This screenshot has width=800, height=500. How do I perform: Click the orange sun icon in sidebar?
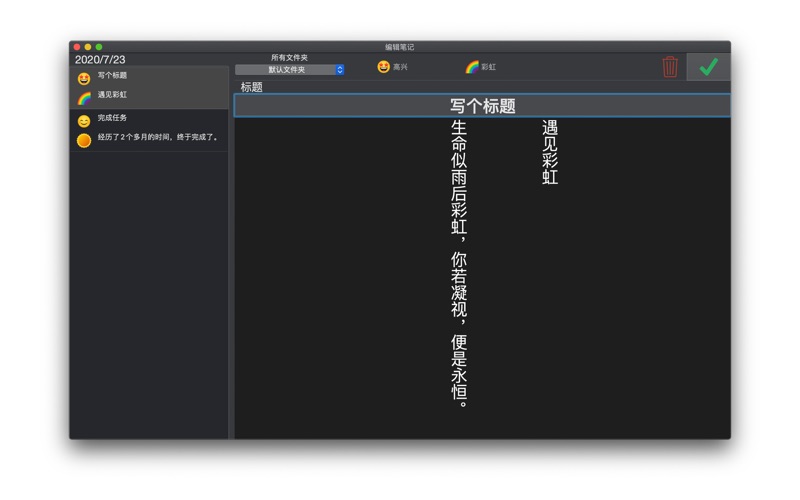[84, 140]
